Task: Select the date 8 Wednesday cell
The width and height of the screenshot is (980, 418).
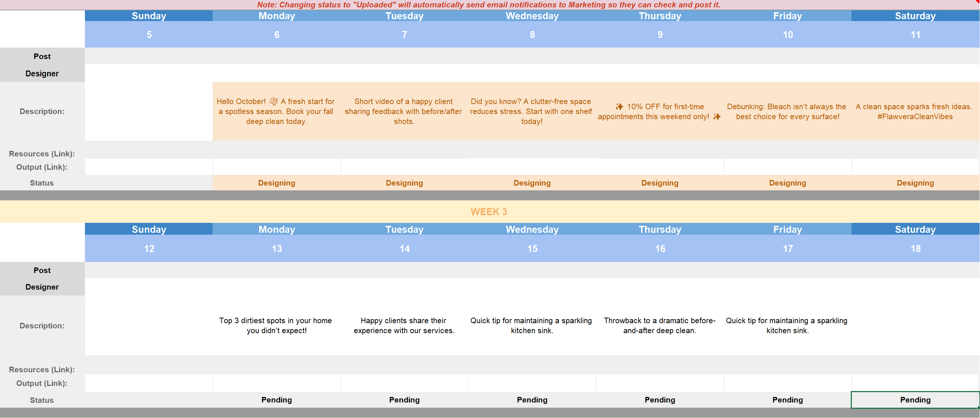Action: [532, 35]
